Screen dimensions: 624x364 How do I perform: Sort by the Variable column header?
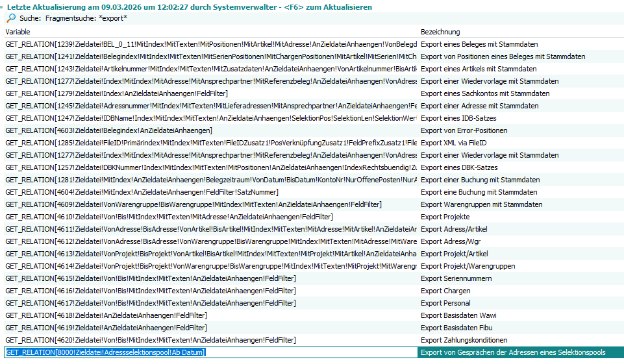[18, 32]
